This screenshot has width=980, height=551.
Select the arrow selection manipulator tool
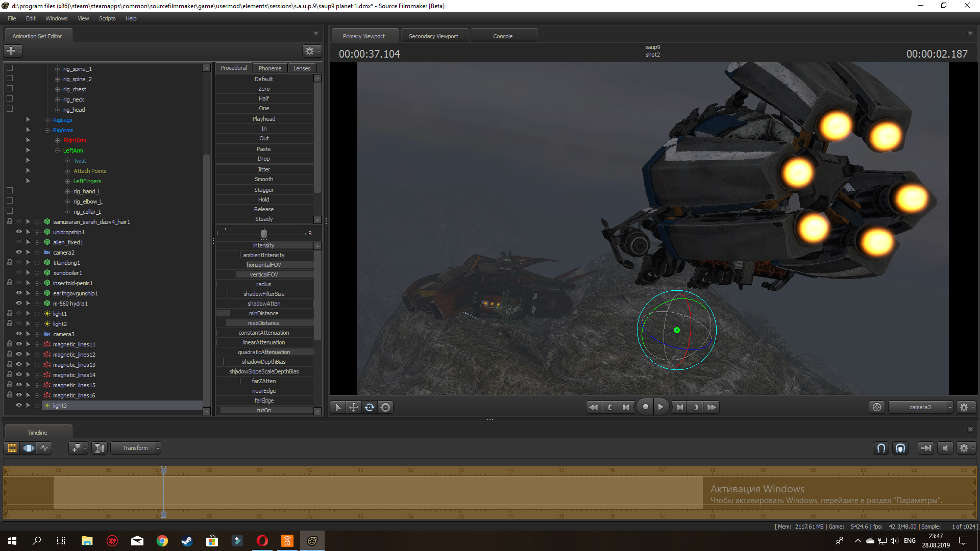tap(338, 407)
